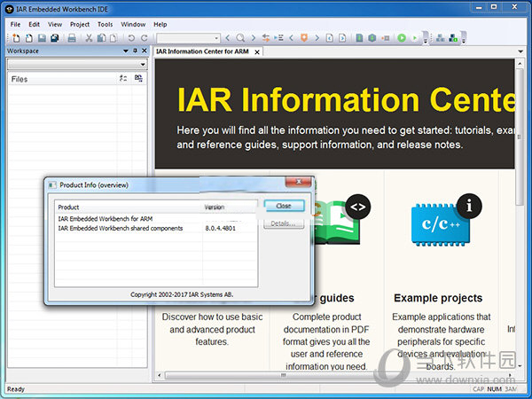
Task: Open the quick search combo box dropdown
Action: pos(216,38)
